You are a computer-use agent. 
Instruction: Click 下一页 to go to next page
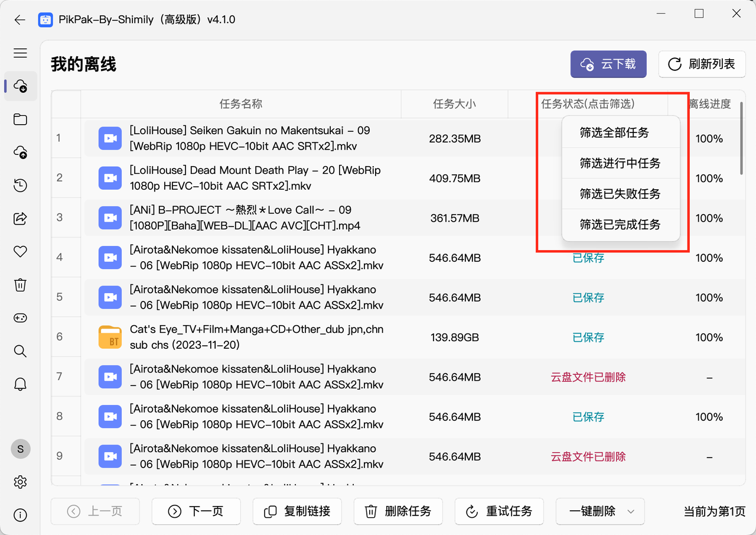click(195, 511)
